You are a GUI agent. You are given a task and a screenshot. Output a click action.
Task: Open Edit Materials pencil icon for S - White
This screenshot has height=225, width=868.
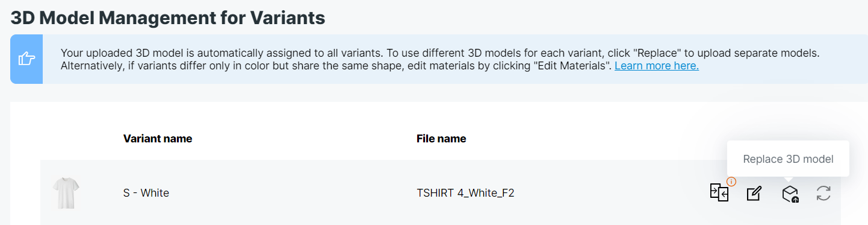pos(754,194)
